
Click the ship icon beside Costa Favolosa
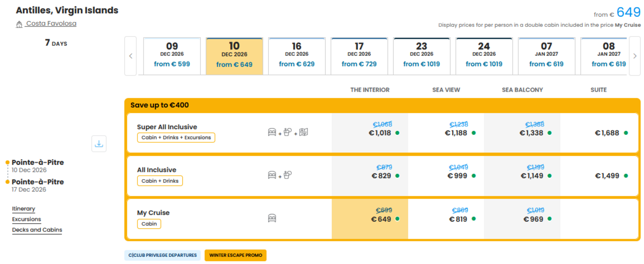19,24
